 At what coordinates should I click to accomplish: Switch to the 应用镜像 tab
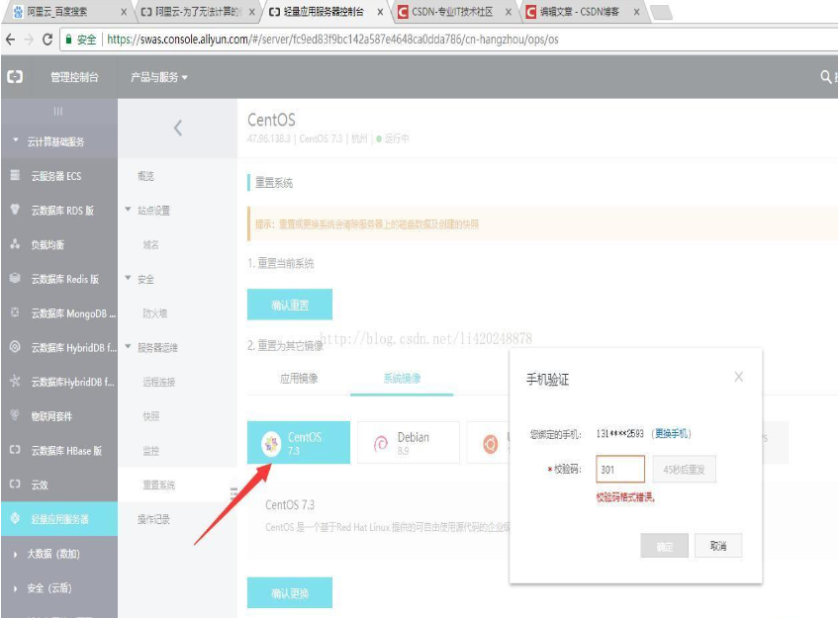(x=299, y=379)
